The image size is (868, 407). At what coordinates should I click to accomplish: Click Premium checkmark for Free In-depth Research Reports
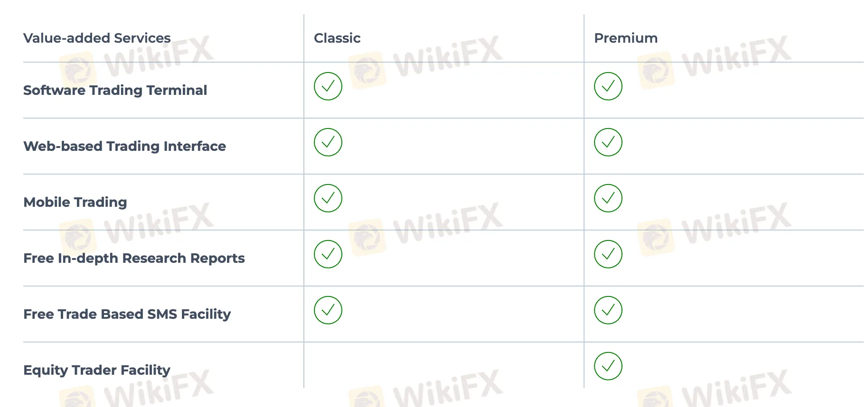(608, 254)
